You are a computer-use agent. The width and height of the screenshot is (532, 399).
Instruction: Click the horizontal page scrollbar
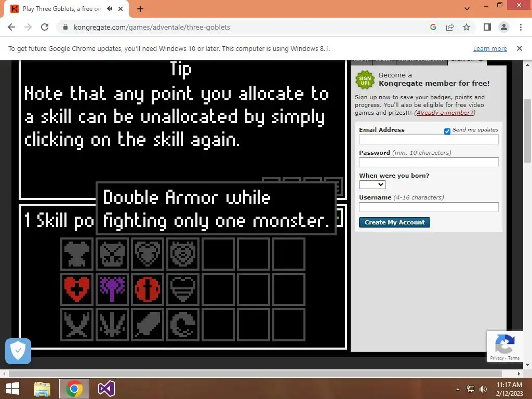pyautogui.click(x=255, y=374)
